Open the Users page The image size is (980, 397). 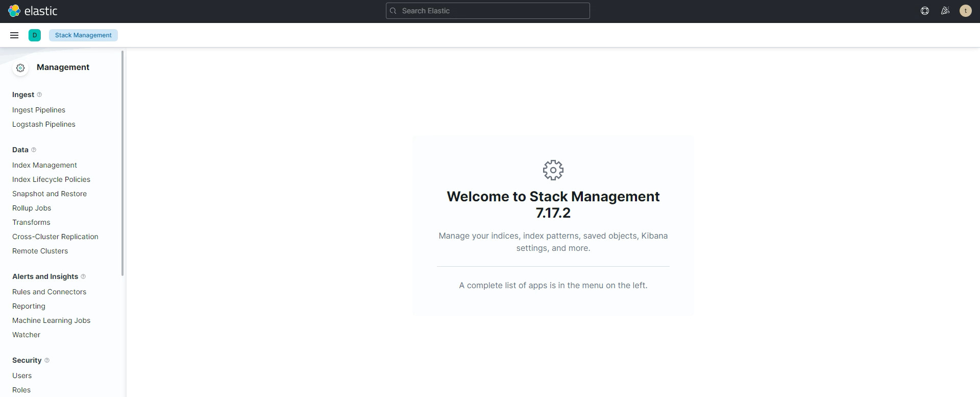tap(22, 376)
